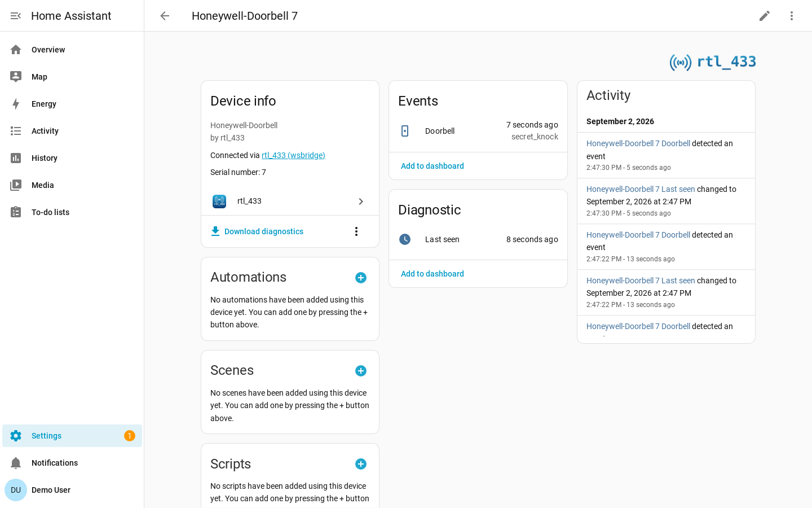The width and height of the screenshot is (812, 508).
Task: Click the Energy lightning bolt icon
Action: coord(16,104)
